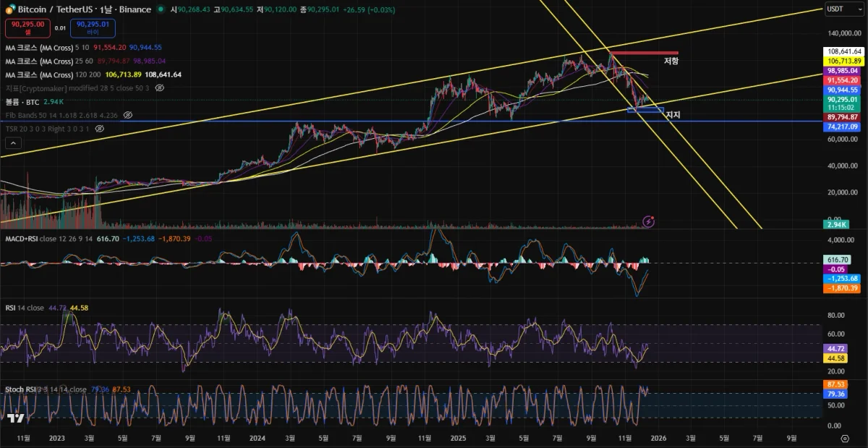The height and width of the screenshot is (448, 868).
Task: Click the green market status dot
Action: (160, 10)
